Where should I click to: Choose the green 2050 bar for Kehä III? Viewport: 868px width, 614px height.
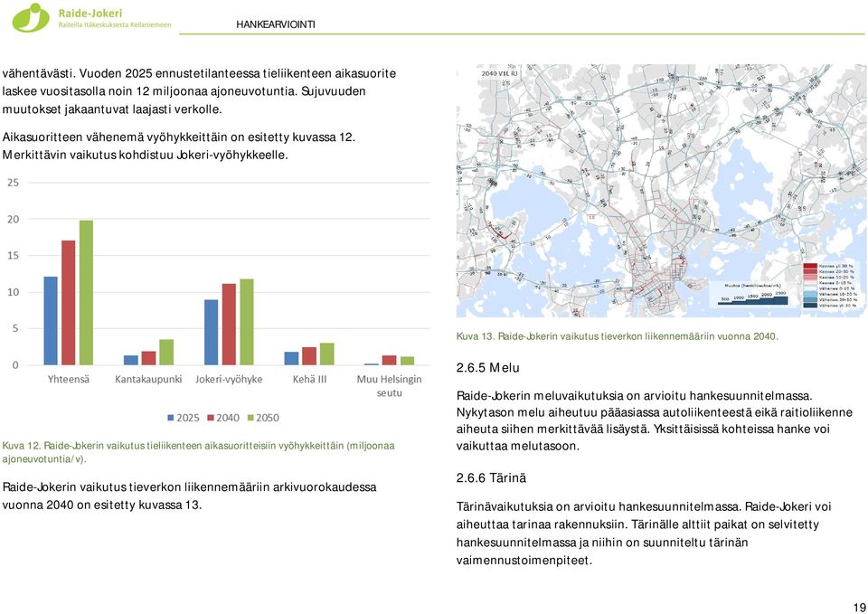(x=327, y=354)
